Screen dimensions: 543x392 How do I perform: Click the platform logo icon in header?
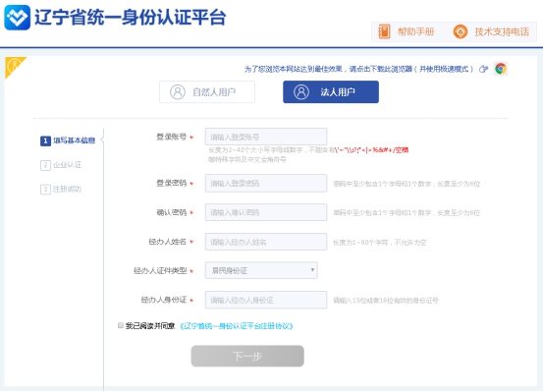click(17, 18)
